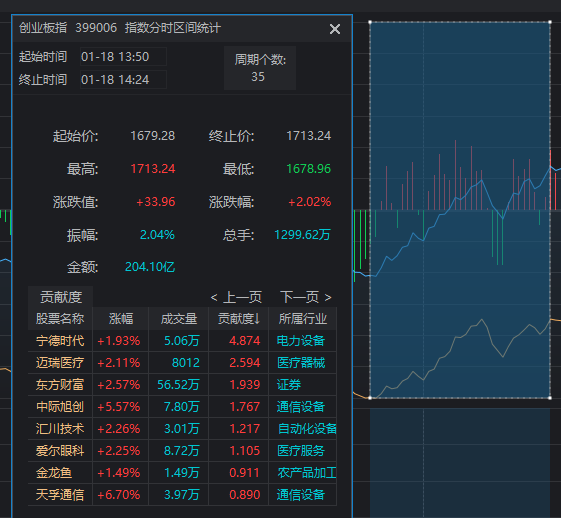Select the 贡献度 tab
Screen dimensions: 561x518
(60, 297)
